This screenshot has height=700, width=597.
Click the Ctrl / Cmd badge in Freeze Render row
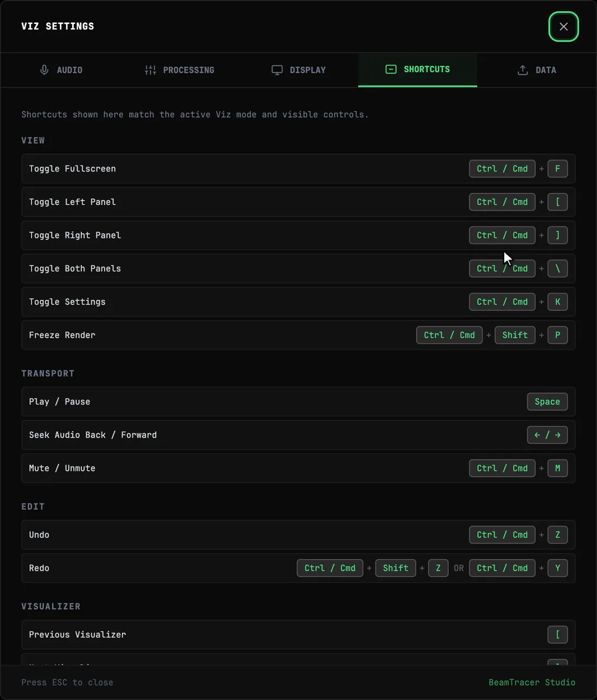[449, 335]
